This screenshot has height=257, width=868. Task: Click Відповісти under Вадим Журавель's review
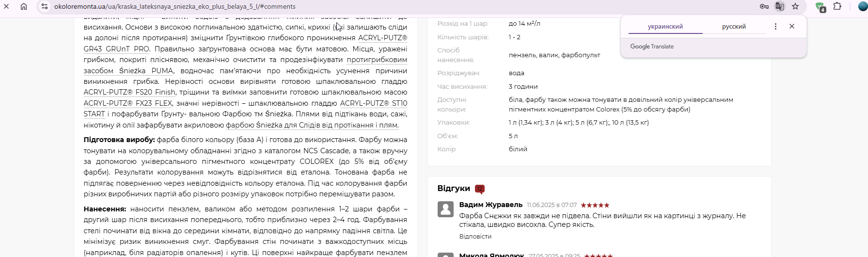coord(475,237)
